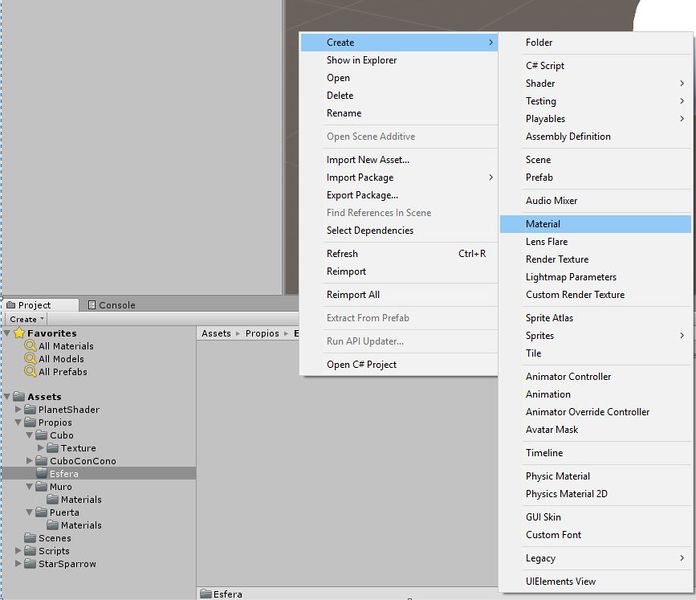Image resolution: width=696 pixels, height=600 pixels.
Task: Click the Texture folder icon
Action: (x=52, y=448)
